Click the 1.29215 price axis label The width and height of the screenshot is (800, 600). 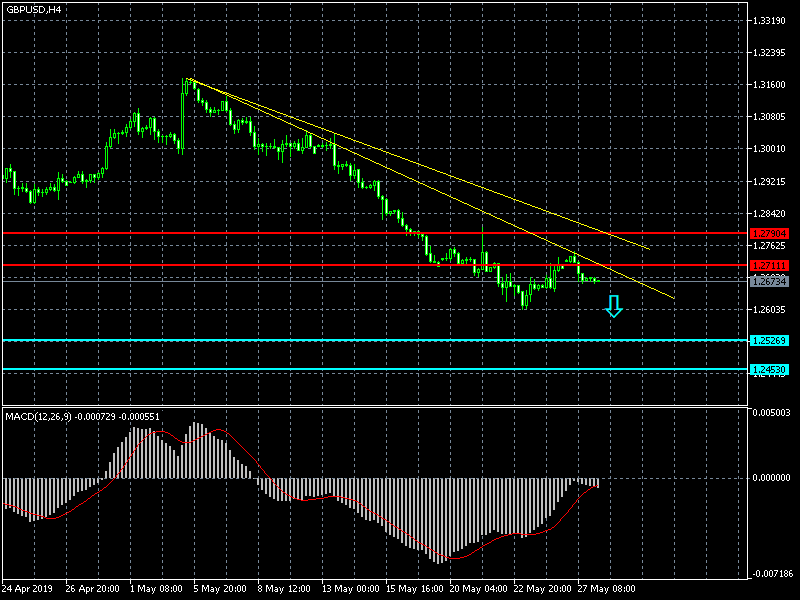tap(769, 181)
